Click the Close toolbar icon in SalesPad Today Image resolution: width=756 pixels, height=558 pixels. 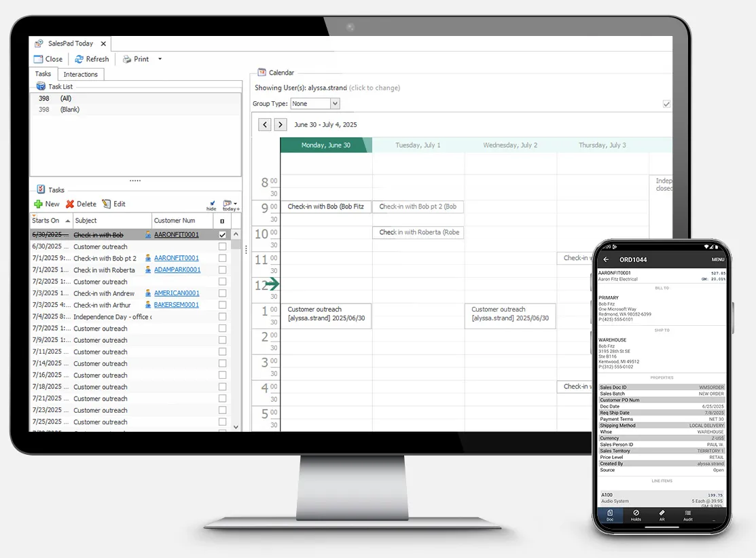38,59
